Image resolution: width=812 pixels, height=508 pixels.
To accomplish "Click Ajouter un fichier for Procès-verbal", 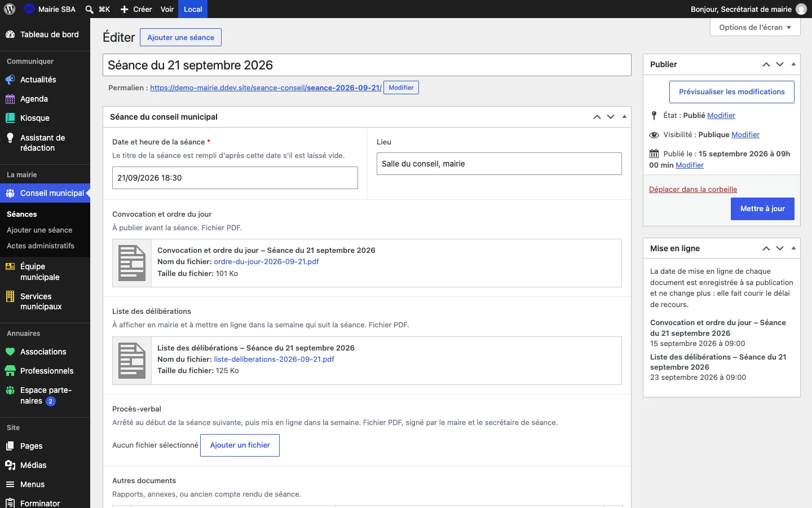I will pyautogui.click(x=240, y=445).
